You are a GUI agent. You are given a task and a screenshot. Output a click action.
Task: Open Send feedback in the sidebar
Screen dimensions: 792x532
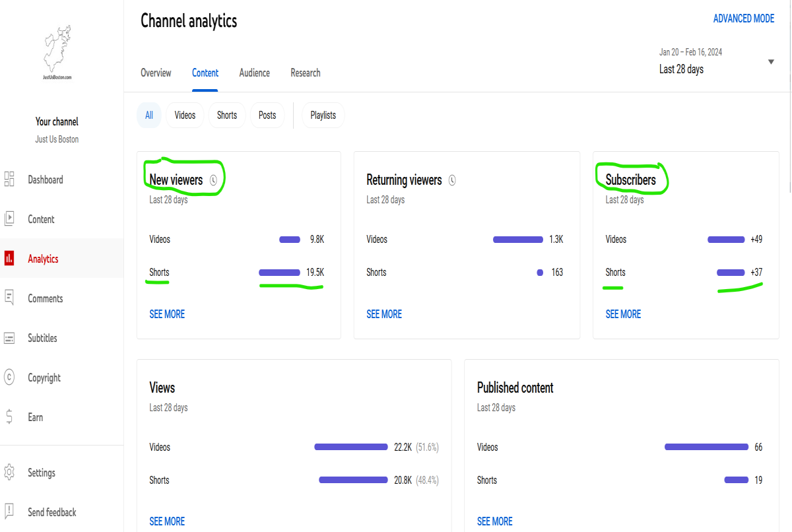pos(52,512)
